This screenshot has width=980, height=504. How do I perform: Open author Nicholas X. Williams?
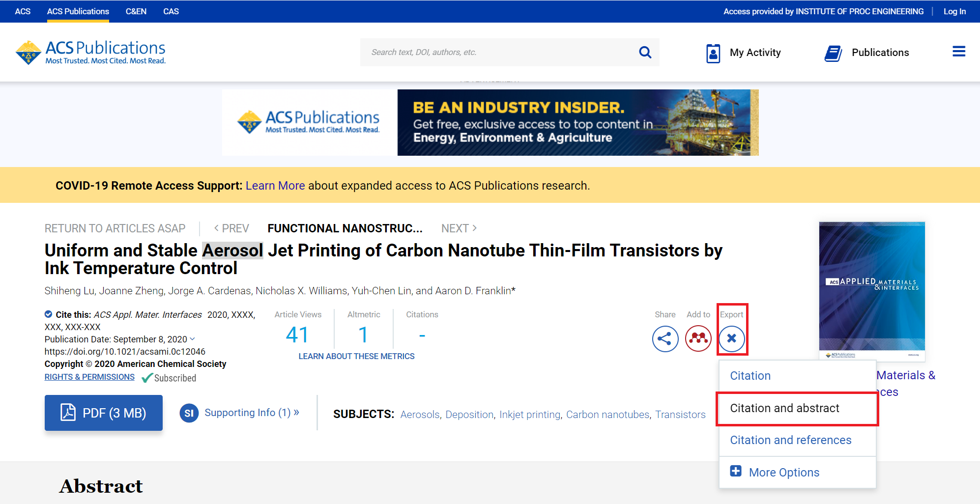tap(301, 291)
